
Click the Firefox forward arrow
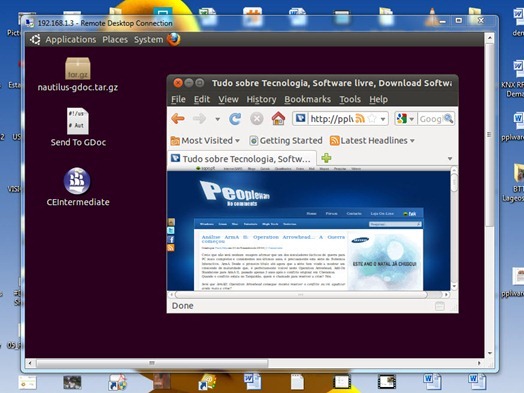200,118
